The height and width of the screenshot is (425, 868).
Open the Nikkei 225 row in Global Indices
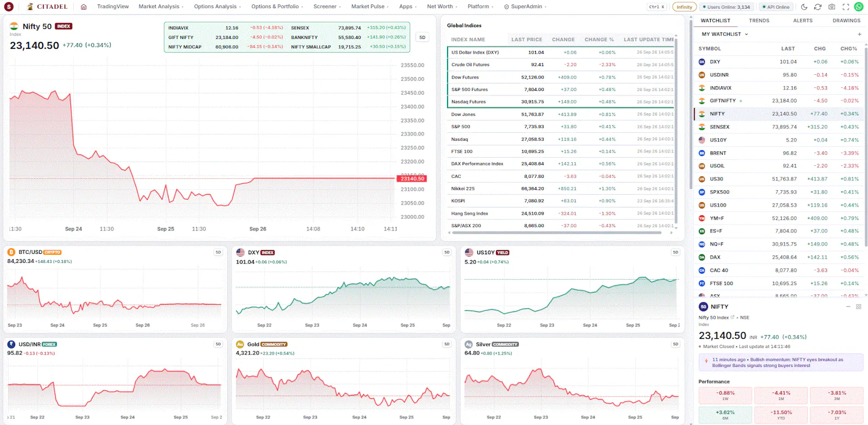tap(561, 189)
